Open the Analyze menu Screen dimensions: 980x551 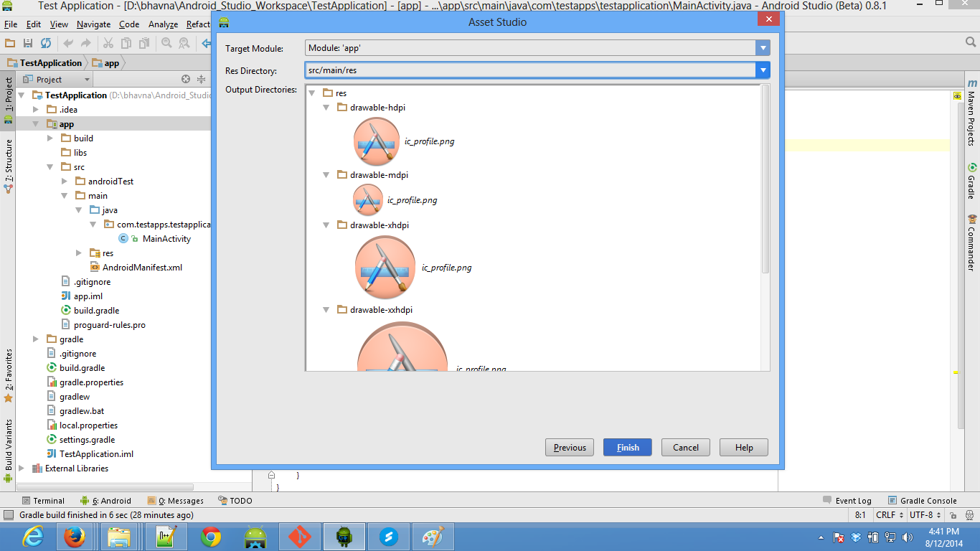click(163, 24)
